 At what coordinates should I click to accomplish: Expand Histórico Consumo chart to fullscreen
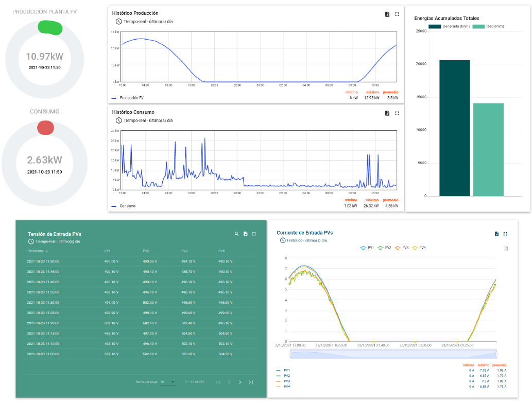click(x=397, y=113)
